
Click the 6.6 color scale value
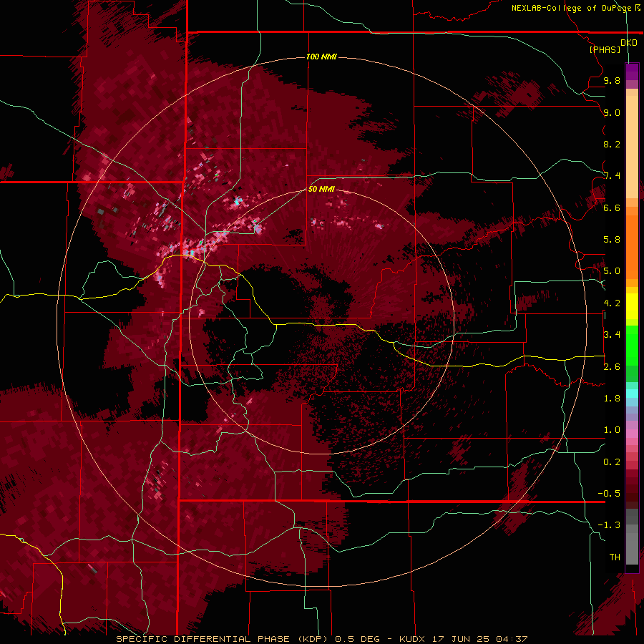click(612, 208)
